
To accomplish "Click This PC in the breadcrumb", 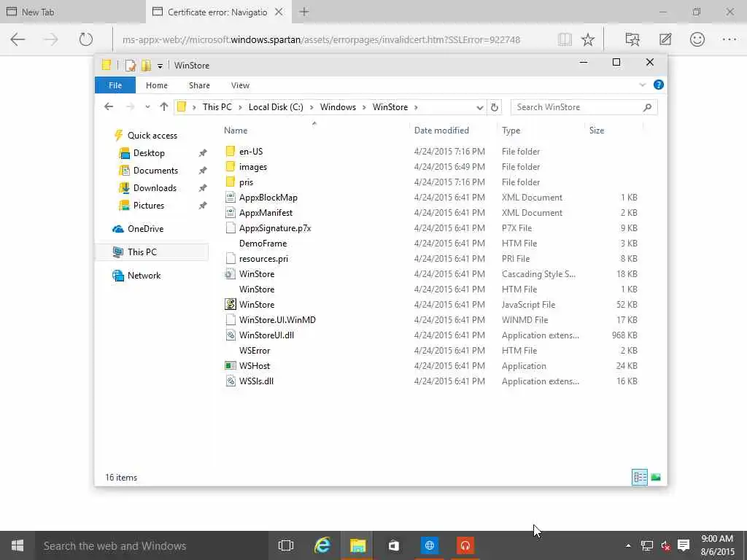I will click(217, 107).
